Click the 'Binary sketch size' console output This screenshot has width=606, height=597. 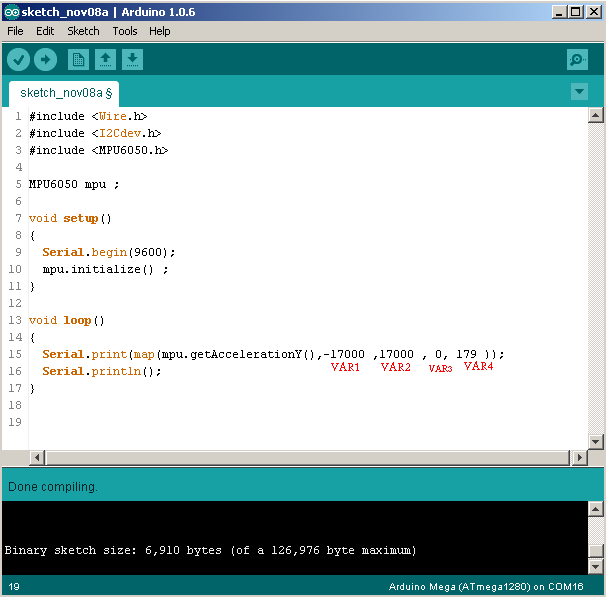point(210,550)
